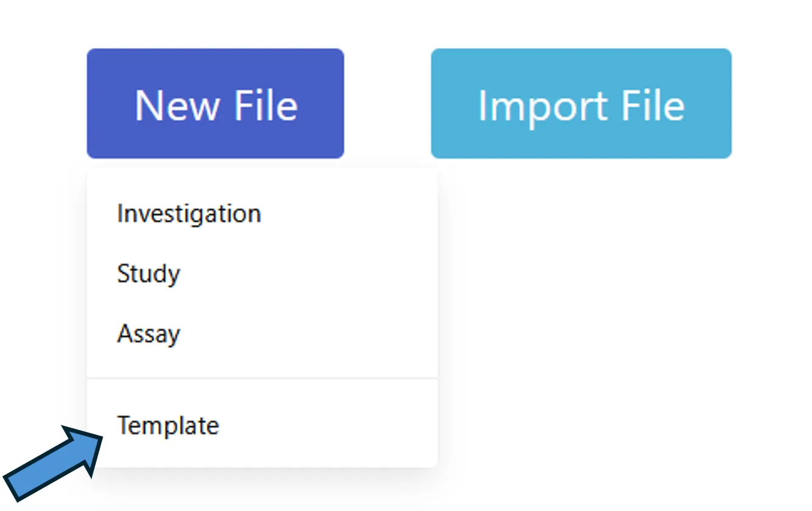Choose Study in the dropdown list
The image size is (812, 511).
pyautogui.click(x=262, y=273)
